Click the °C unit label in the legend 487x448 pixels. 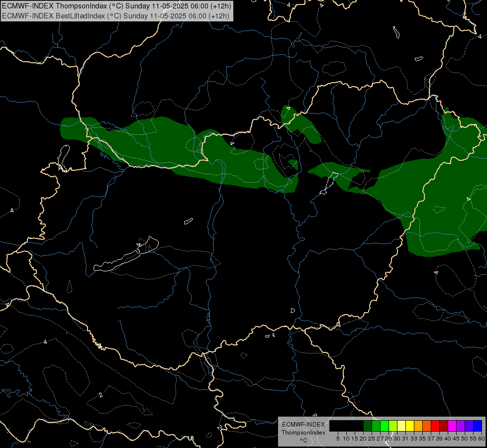click(304, 441)
